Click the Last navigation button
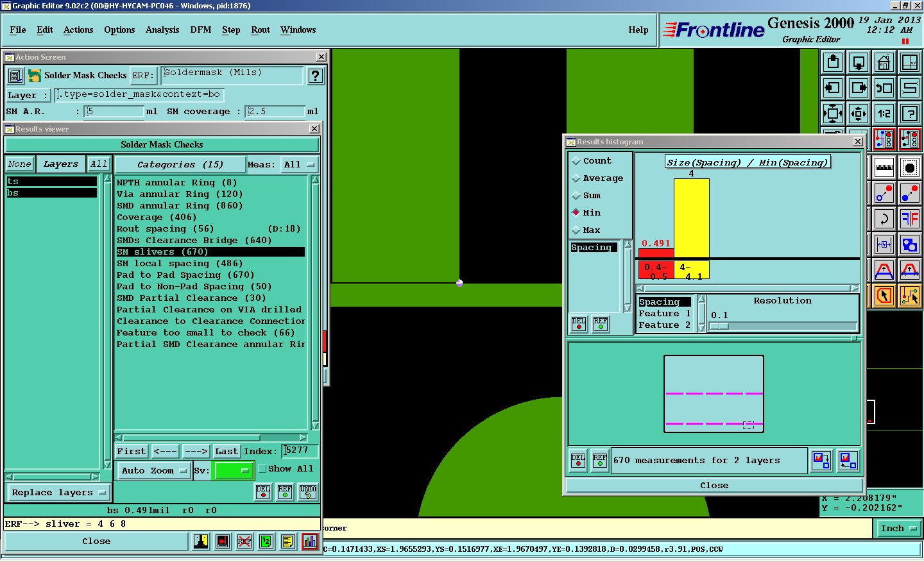 pos(227,452)
